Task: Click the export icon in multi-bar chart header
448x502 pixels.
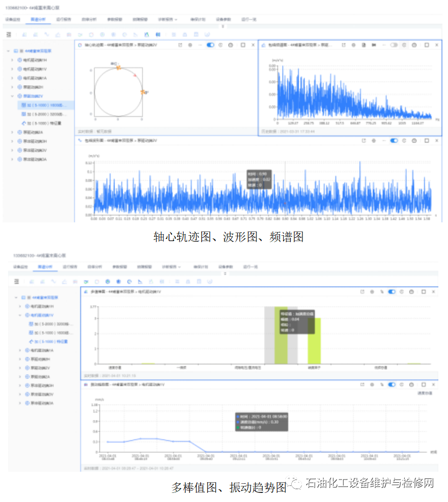Action: point(362,292)
